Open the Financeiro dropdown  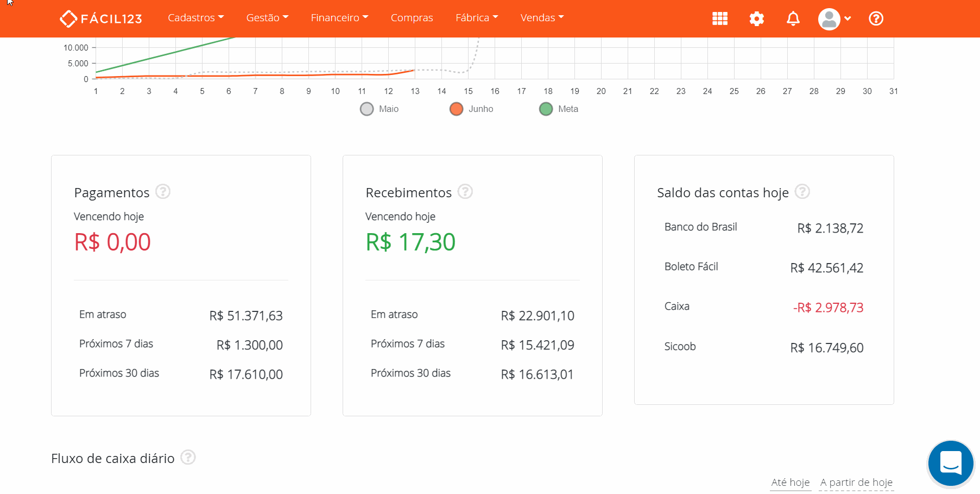tap(339, 17)
